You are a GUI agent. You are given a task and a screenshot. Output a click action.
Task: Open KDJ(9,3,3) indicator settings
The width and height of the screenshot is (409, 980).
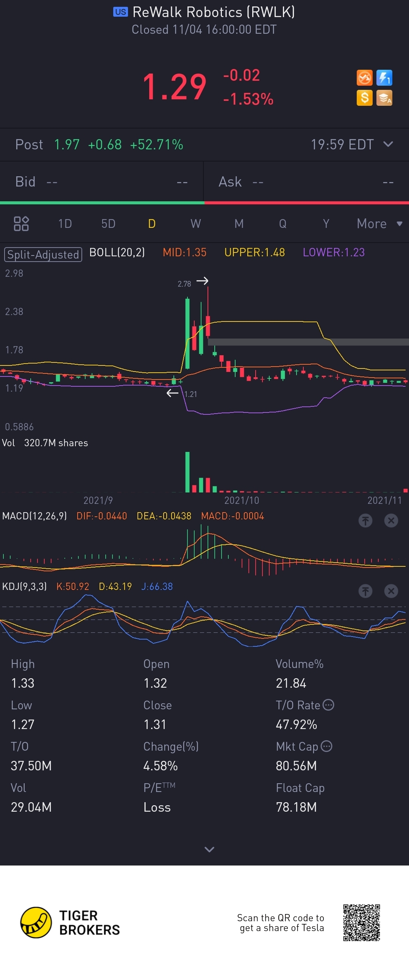[25, 586]
